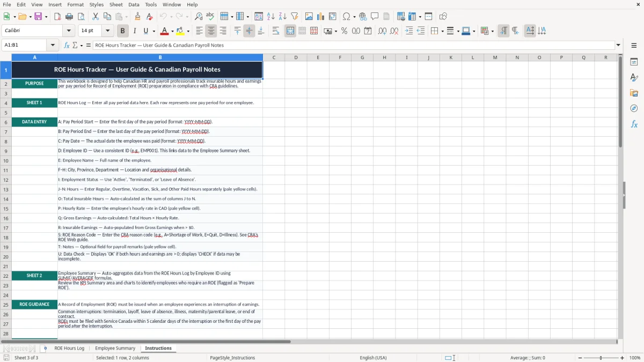644x362 pixels.
Task: Click the Sidebar Settings hamburger button
Action: (x=634, y=46)
